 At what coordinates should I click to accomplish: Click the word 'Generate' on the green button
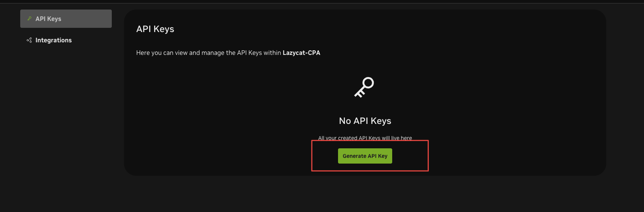point(354,156)
